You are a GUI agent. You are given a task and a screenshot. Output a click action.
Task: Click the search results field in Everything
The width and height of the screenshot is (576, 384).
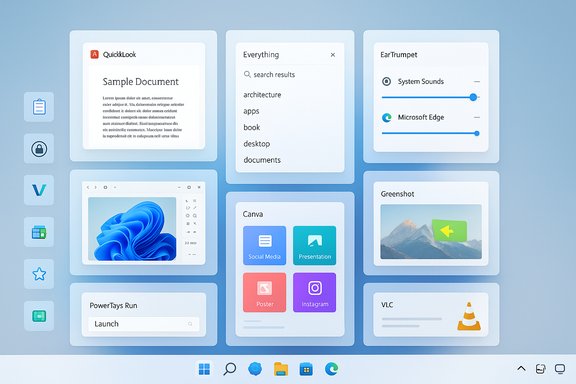[x=290, y=75]
